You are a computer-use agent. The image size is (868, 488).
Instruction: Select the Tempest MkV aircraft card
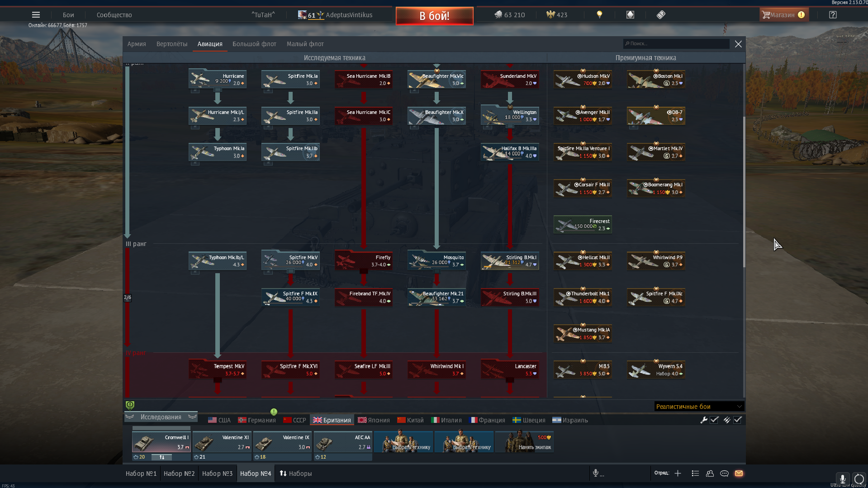pyautogui.click(x=217, y=370)
